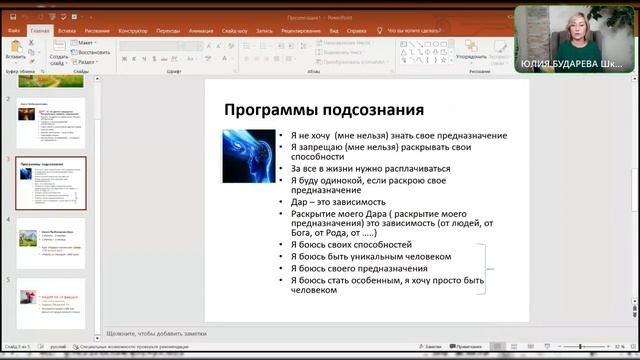The width and height of the screenshot is (640, 360).
Task: Toggle text shadow (S) formatting
Action: tap(154, 59)
